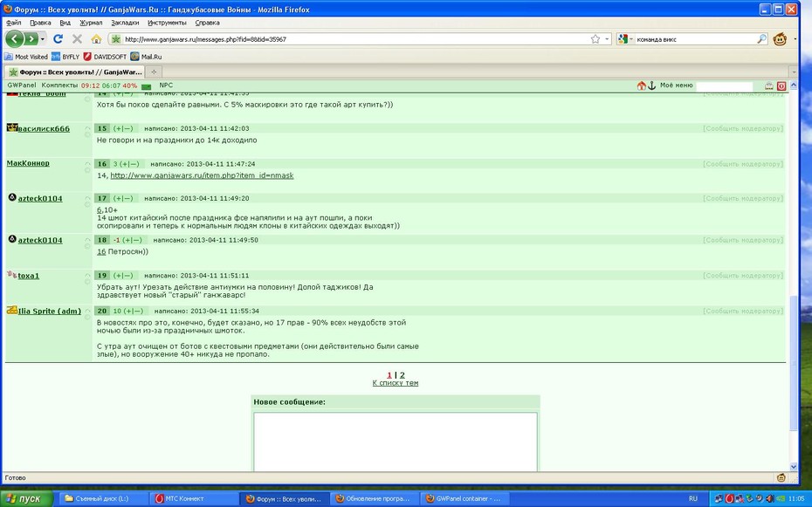This screenshot has height=507, width=812.
Task: Select the Форум :: Всех уволить! tab
Action: (74, 72)
